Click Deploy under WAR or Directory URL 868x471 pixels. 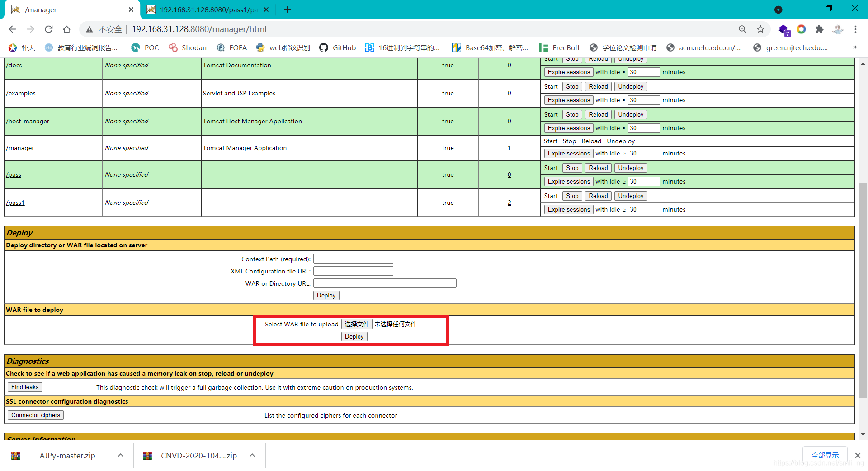pyautogui.click(x=326, y=295)
